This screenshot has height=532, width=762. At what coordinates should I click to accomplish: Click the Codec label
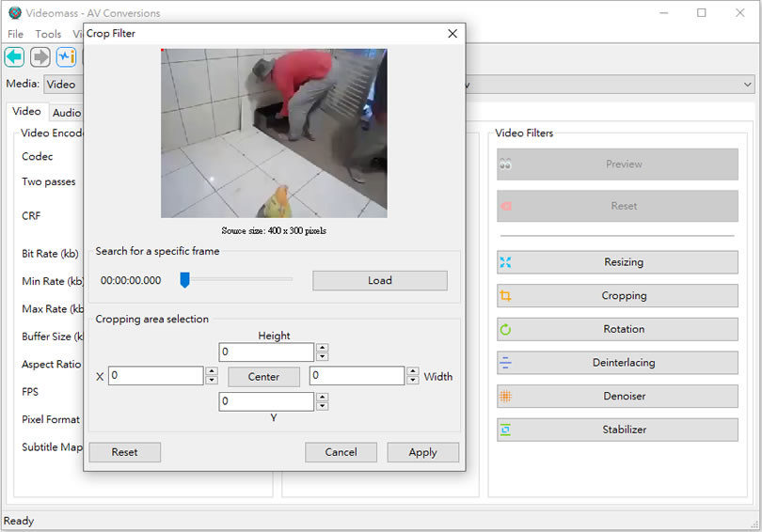pyautogui.click(x=38, y=157)
